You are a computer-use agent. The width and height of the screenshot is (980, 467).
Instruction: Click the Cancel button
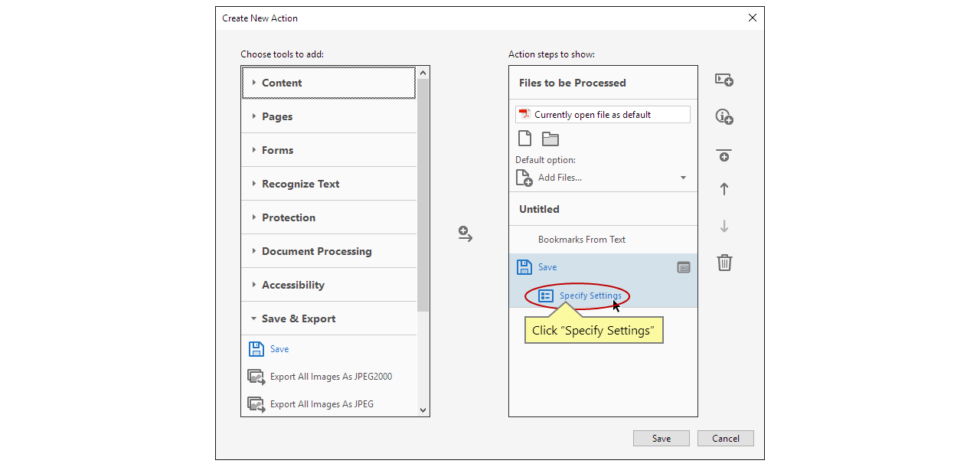[x=726, y=438]
